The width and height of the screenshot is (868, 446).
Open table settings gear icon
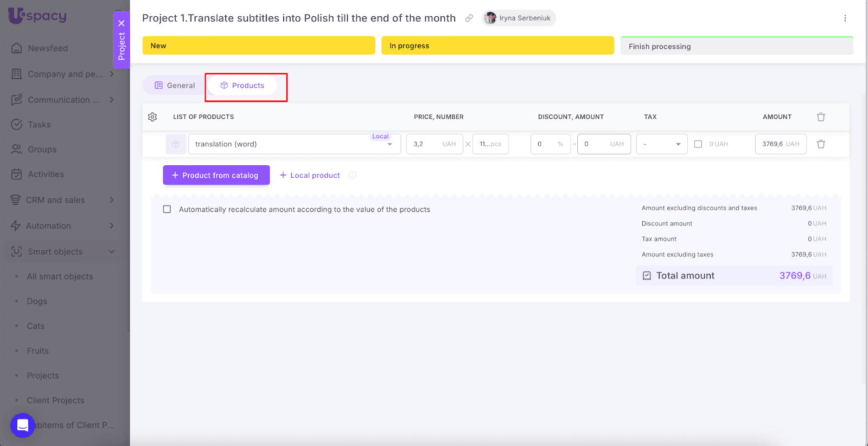152,117
